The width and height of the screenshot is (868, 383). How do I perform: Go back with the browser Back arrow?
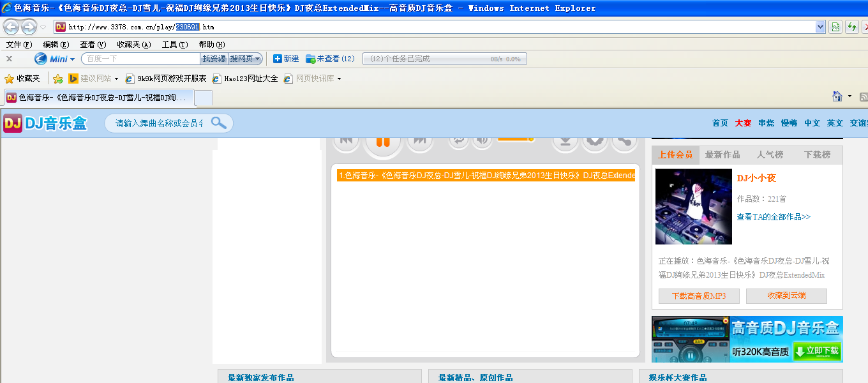pos(11,27)
